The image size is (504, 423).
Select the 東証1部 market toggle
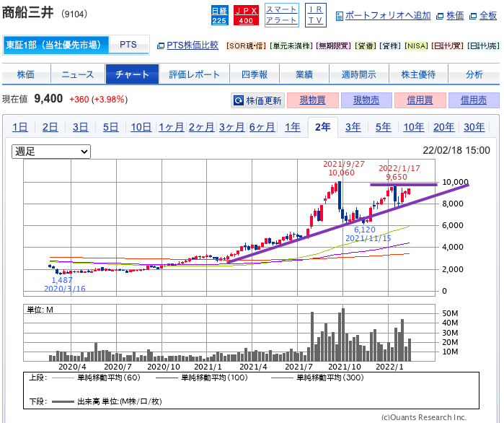point(56,45)
